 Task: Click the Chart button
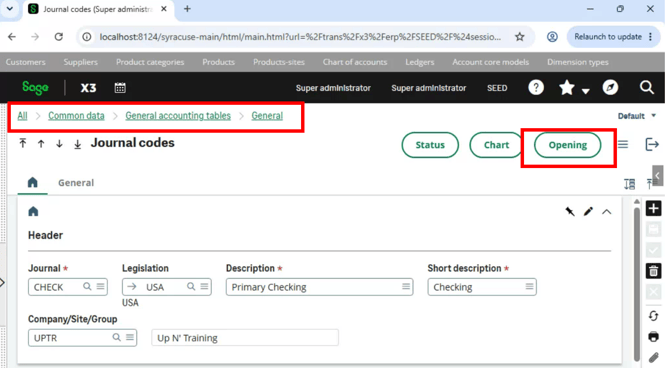pos(496,145)
